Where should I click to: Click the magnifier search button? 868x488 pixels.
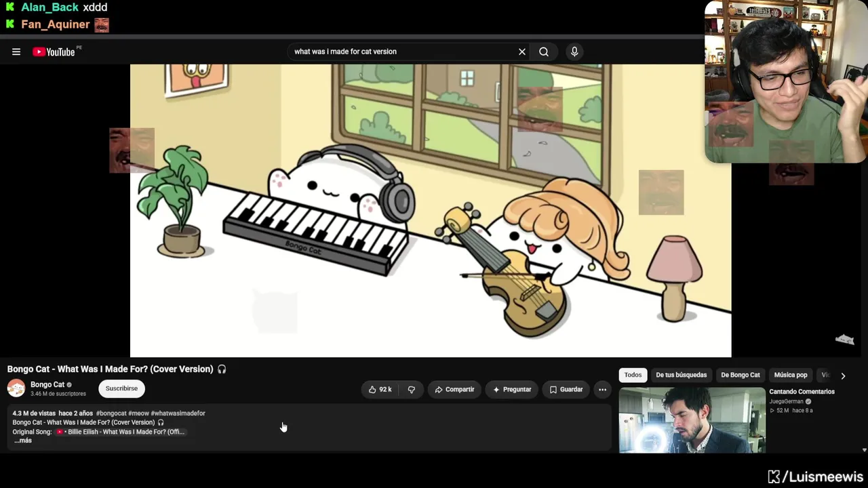coord(544,52)
